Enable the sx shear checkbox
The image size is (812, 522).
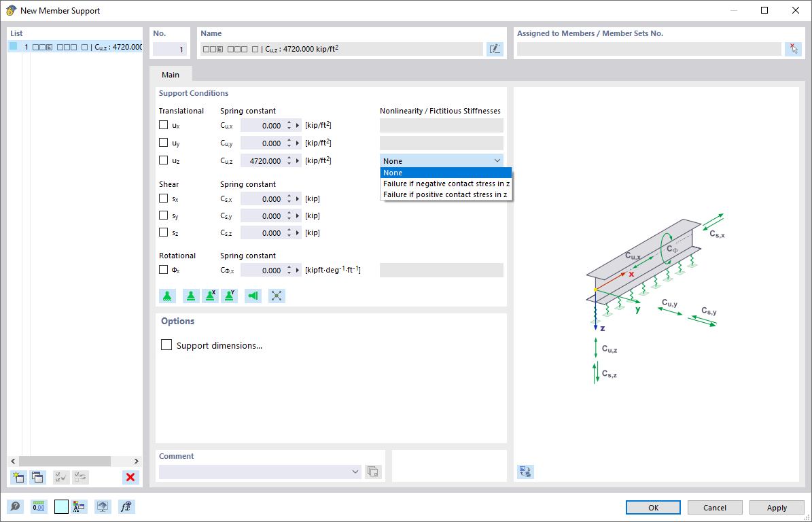tap(164, 198)
